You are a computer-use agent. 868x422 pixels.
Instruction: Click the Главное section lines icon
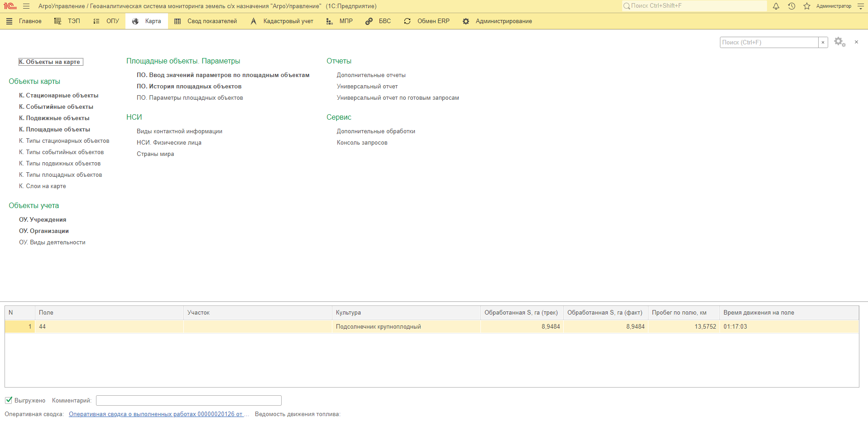point(10,21)
